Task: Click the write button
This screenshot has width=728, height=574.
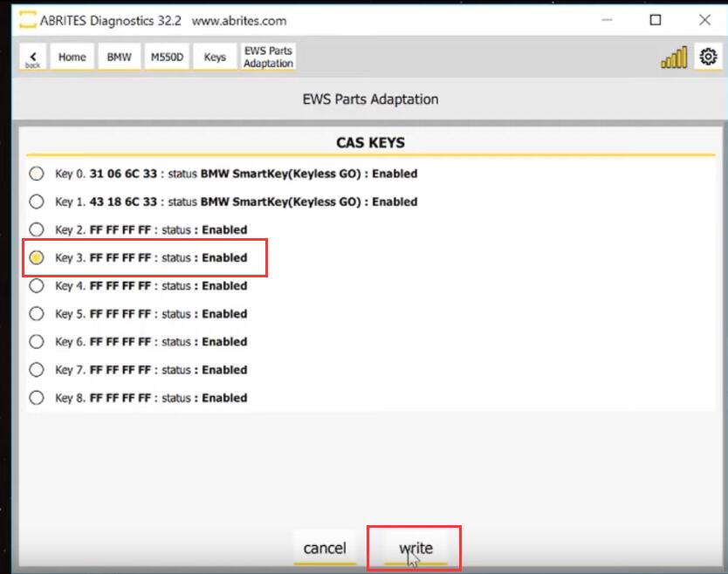Action: pyautogui.click(x=416, y=549)
